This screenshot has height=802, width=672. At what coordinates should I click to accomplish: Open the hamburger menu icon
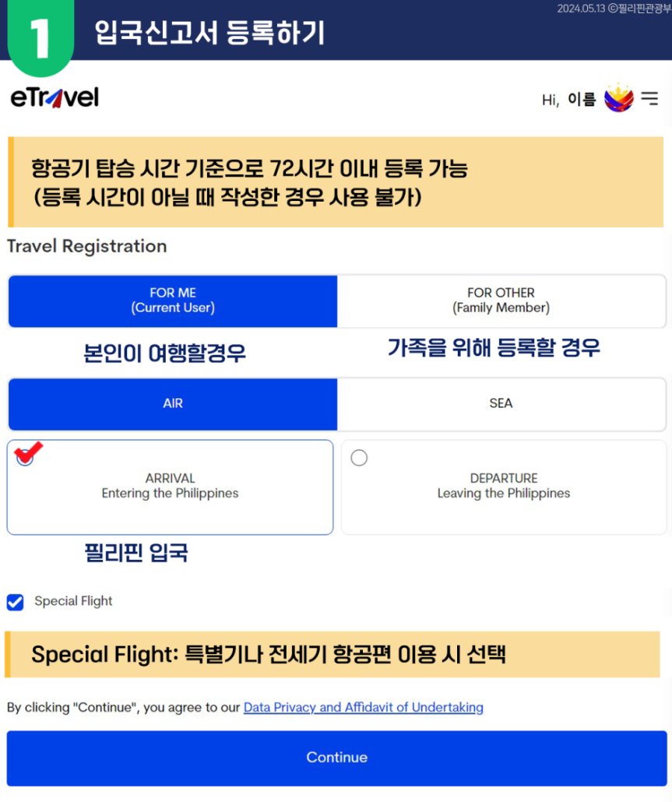[649, 97]
